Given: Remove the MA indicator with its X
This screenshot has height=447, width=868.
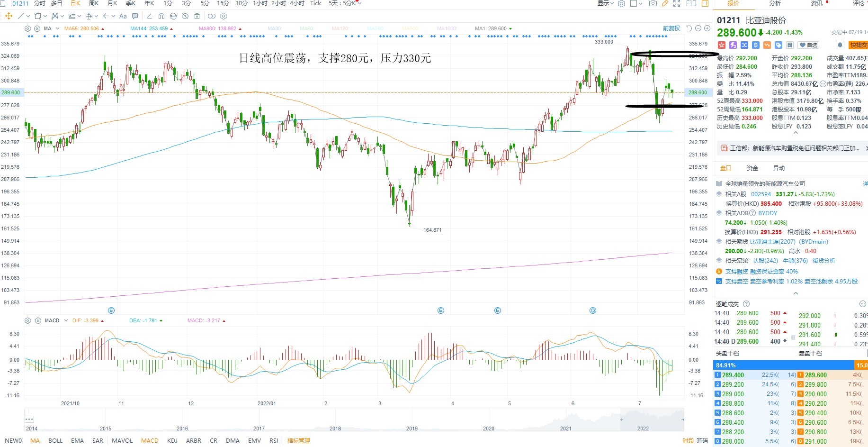Looking at the screenshot, I should 37,28.
